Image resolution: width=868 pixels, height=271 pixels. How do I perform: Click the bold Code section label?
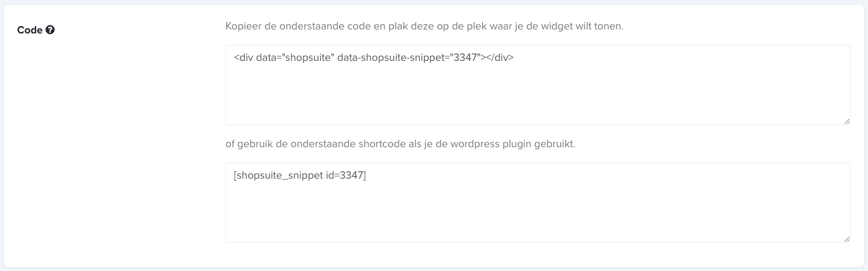30,30
